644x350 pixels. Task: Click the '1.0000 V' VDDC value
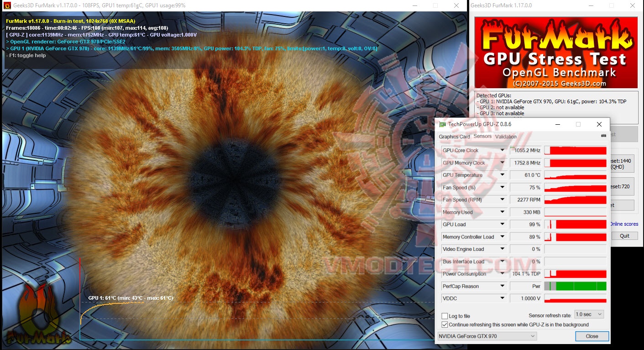tap(529, 298)
